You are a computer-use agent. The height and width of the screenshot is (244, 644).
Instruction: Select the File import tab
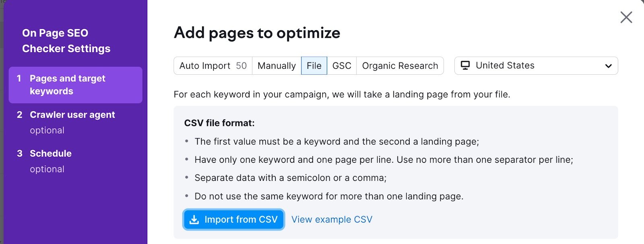point(314,66)
